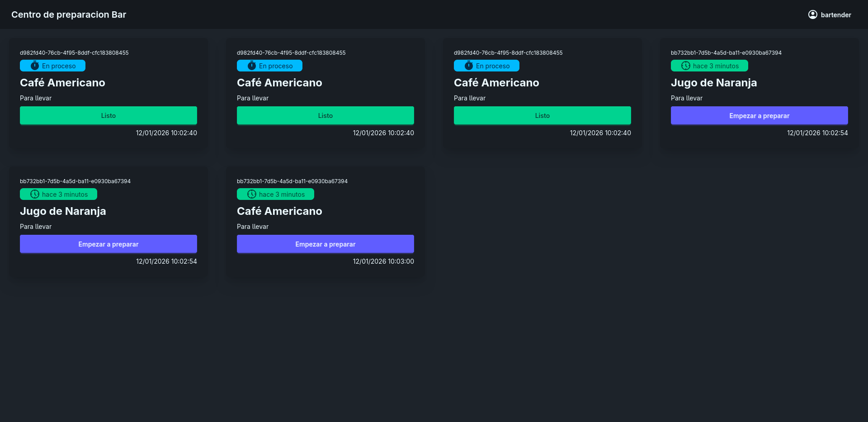Click clock icon on the 10:03:00 Café Americano card
Screen dimensions: 868x422
click(x=252, y=194)
